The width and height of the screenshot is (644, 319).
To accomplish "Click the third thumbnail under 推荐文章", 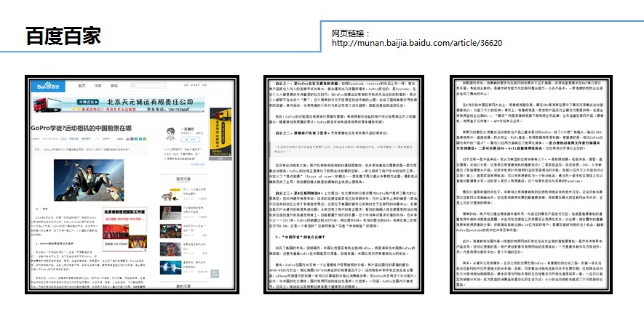I will click(170, 231).
